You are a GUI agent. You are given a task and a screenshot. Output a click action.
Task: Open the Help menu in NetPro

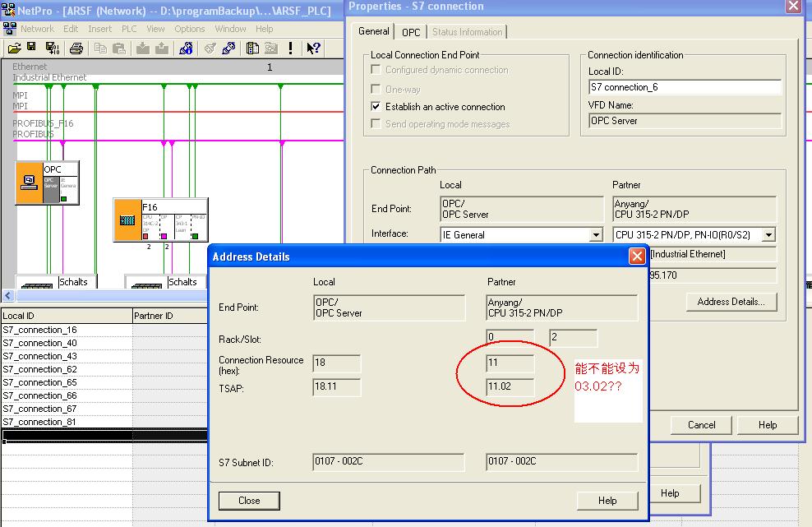click(264, 29)
